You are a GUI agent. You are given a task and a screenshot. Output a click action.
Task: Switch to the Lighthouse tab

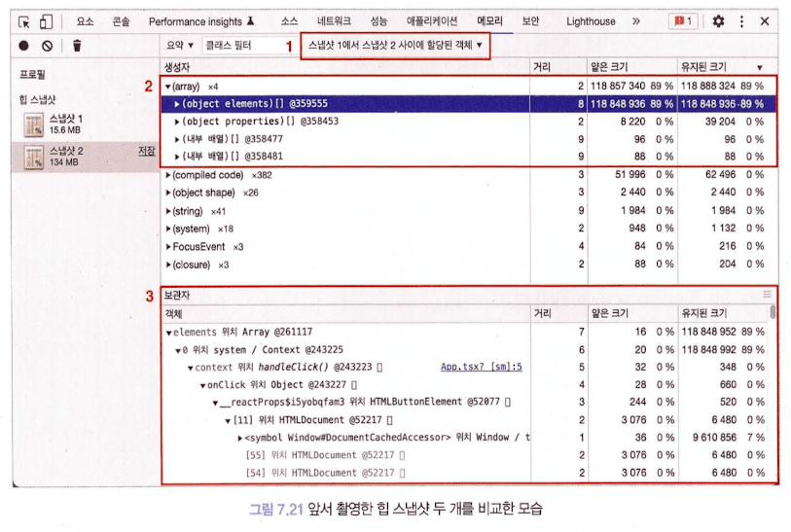591,21
